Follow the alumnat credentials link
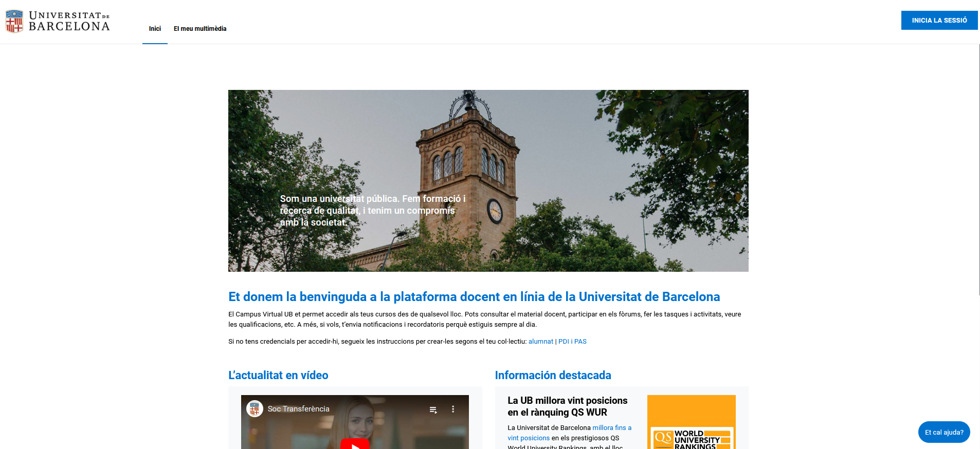 tap(540, 342)
